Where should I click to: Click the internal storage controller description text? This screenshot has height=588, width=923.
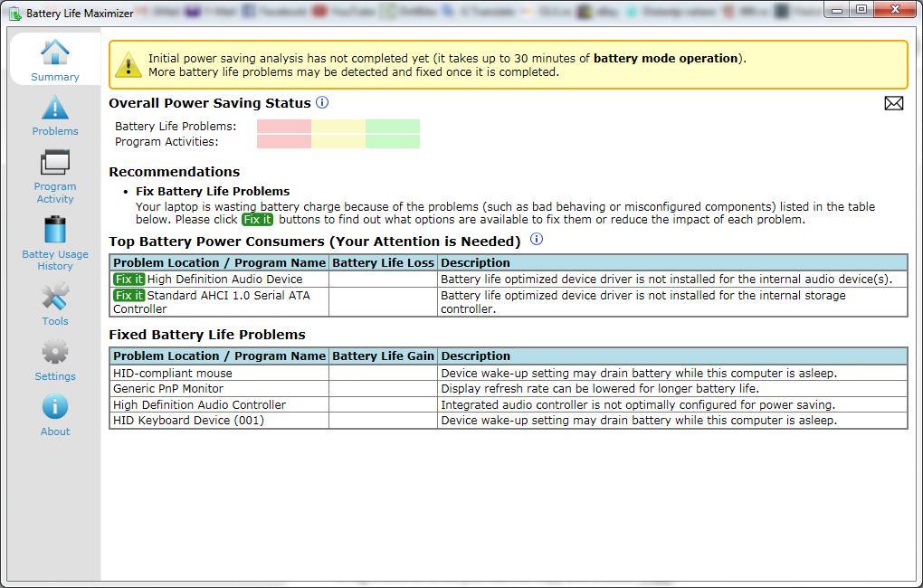[x=643, y=302]
